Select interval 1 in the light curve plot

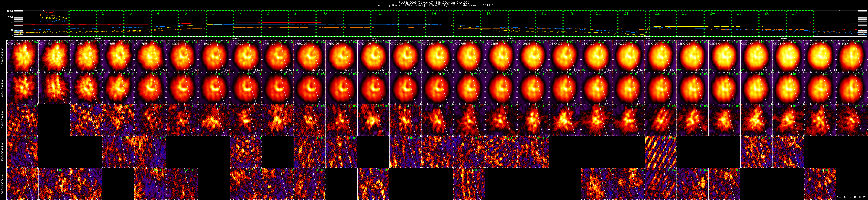coord(83,24)
